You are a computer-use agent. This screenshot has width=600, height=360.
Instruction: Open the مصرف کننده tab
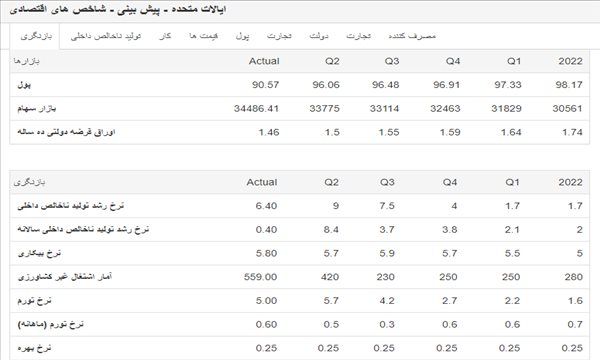412,36
